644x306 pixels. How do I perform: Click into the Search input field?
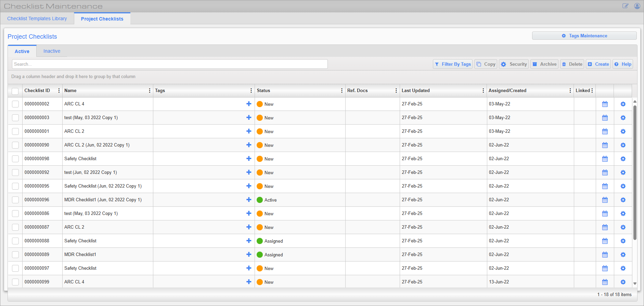pos(170,64)
